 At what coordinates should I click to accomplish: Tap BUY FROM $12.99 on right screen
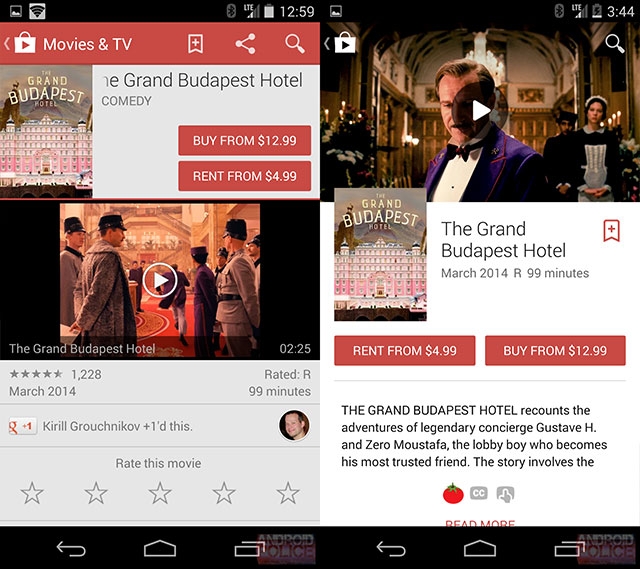pyautogui.click(x=555, y=351)
